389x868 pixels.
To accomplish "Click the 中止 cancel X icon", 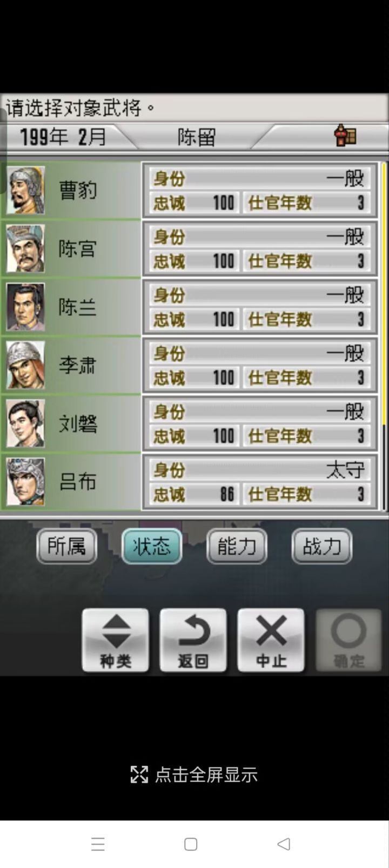I will 271,631.
